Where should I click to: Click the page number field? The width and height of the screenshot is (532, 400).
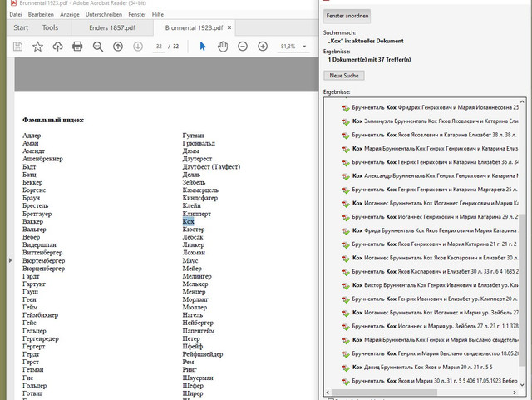[159, 47]
